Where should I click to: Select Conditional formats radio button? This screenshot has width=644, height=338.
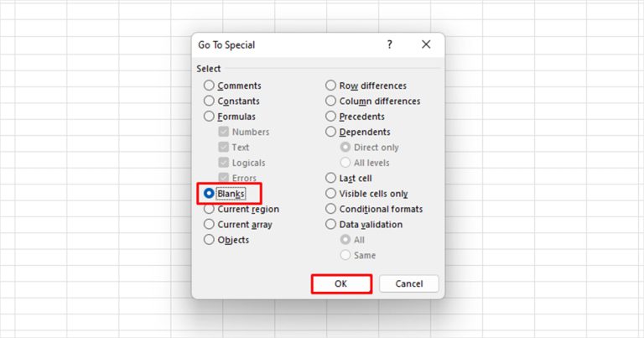(331, 209)
